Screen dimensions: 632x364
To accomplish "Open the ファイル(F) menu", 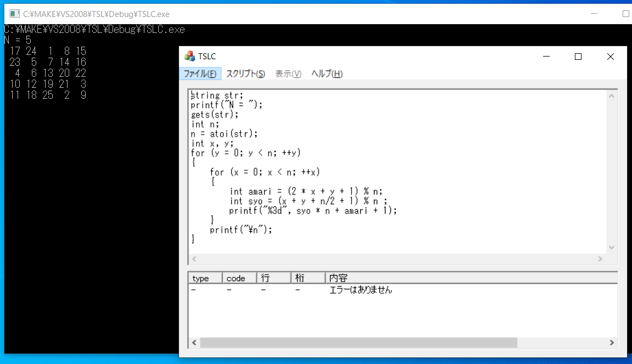I will tap(200, 74).
